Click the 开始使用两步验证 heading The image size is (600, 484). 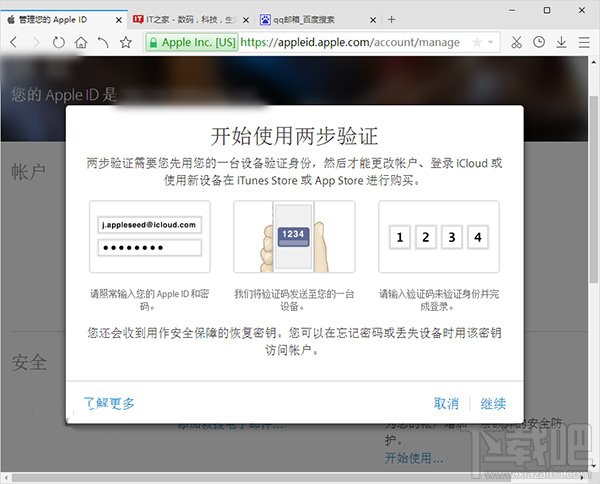(294, 136)
